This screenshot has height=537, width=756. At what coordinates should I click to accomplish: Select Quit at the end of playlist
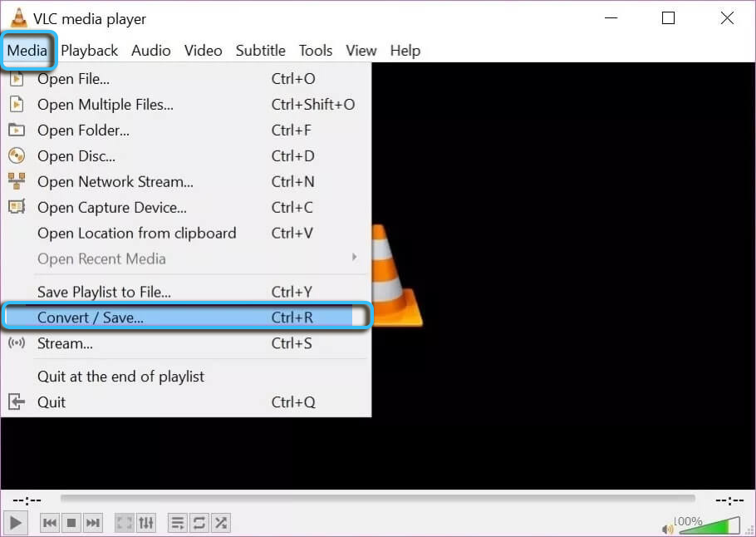[186, 377]
